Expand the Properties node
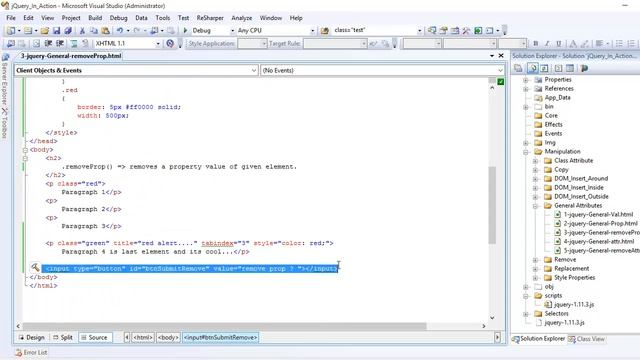Viewport: 640px width, 360px height. click(526, 80)
